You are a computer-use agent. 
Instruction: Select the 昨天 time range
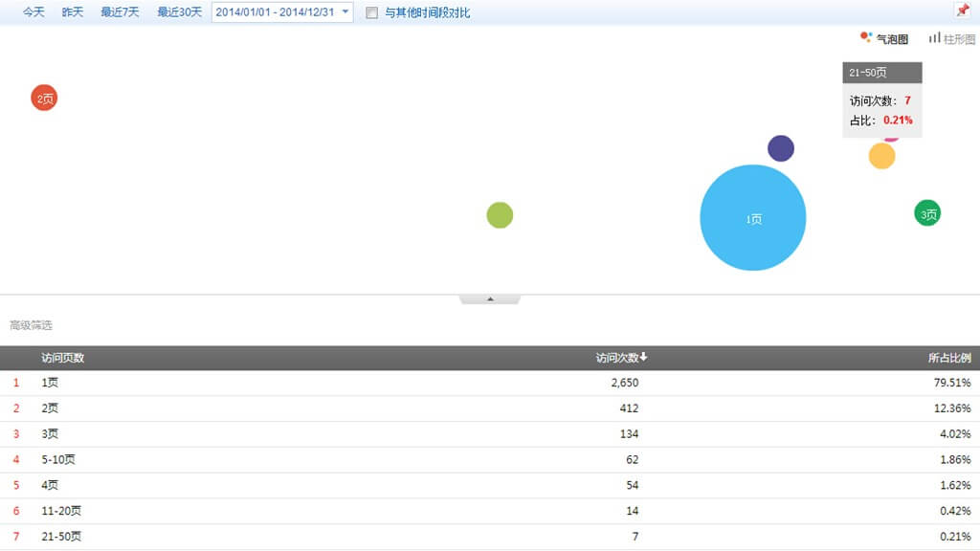[x=73, y=11]
